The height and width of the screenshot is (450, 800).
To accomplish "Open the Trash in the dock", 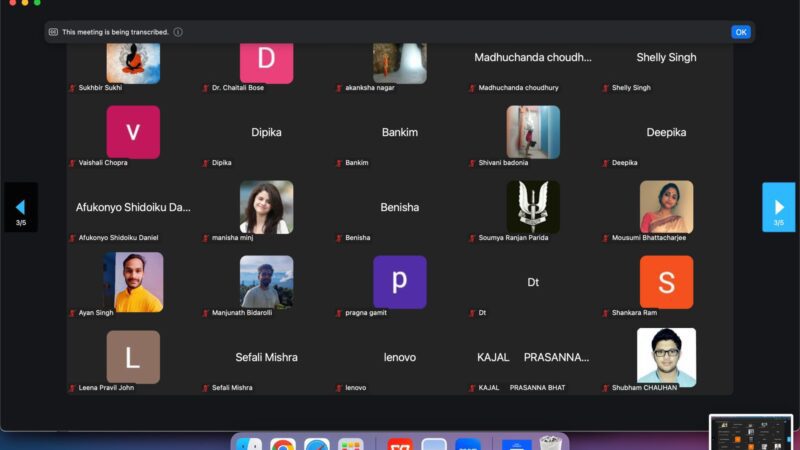I will tap(549, 444).
